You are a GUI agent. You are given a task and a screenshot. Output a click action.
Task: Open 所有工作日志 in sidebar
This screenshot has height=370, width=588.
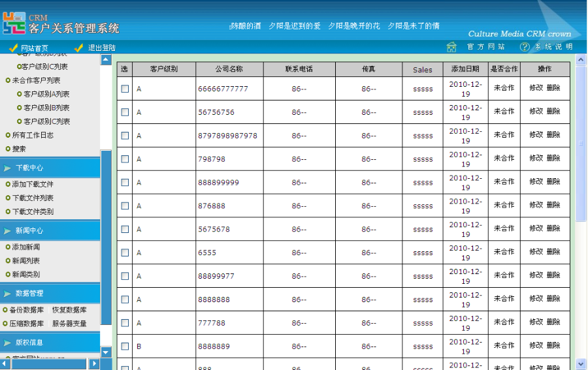click(33, 135)
